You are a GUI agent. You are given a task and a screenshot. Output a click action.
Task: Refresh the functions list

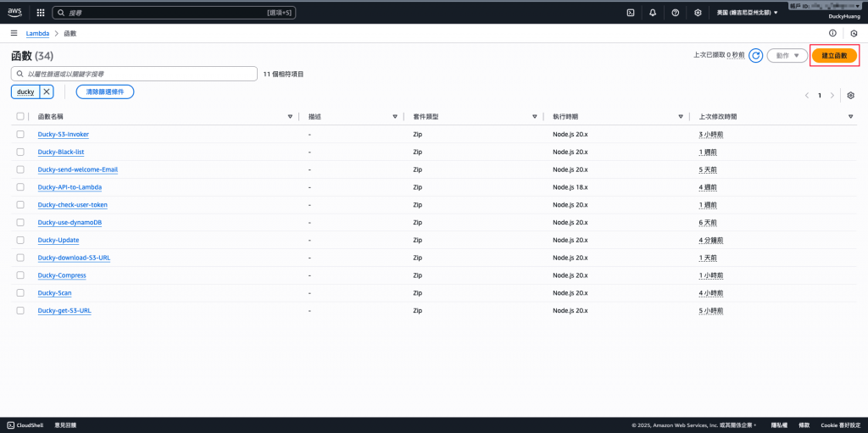(x=755, y=55)
